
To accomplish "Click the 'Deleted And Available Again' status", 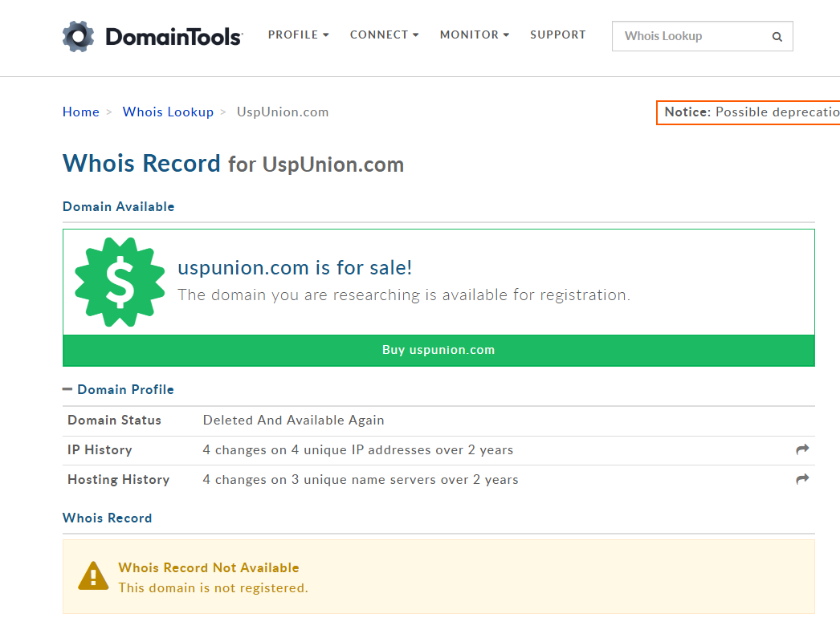I will (x=294, y=421).
